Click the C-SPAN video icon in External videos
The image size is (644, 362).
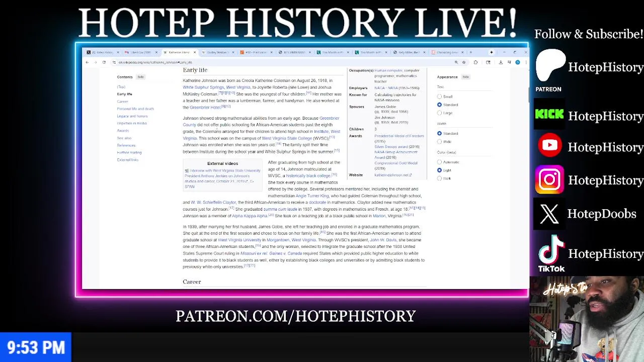tap(187, 170)
